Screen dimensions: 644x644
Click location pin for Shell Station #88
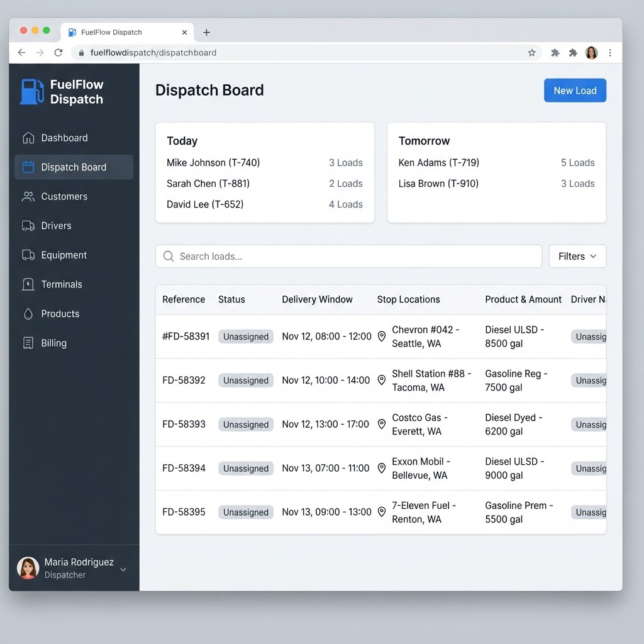click(382, 380)
